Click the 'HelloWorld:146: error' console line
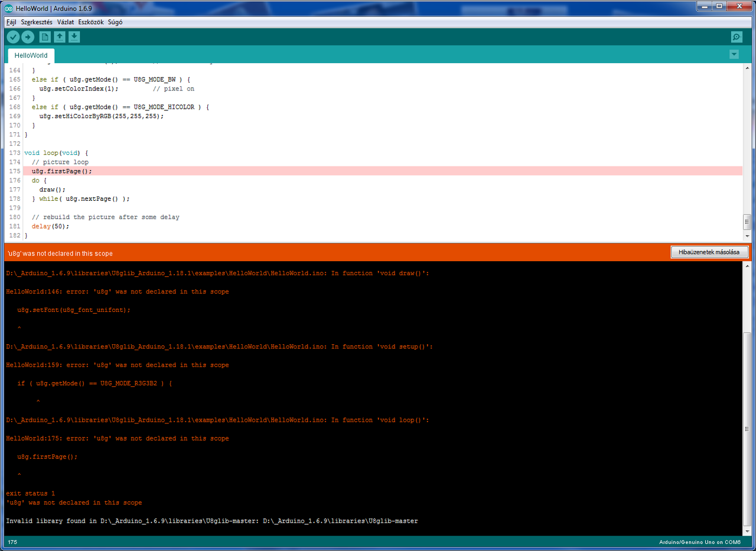The width and height of the screenshot is (756, 551). (x=118, y=292)
